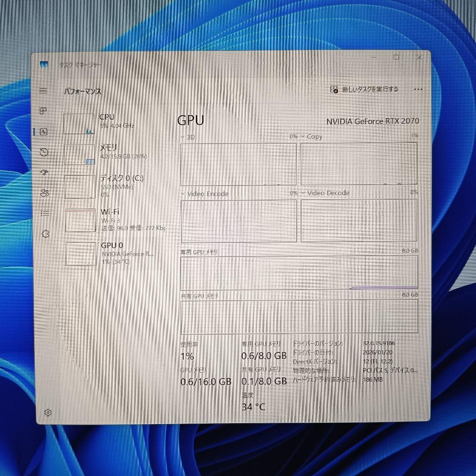Image resolution: width=476 pixels, height=476 pixels.
Task: Click the DirectX value 12 (FL 12.2)
Action: tap(378, 361)
